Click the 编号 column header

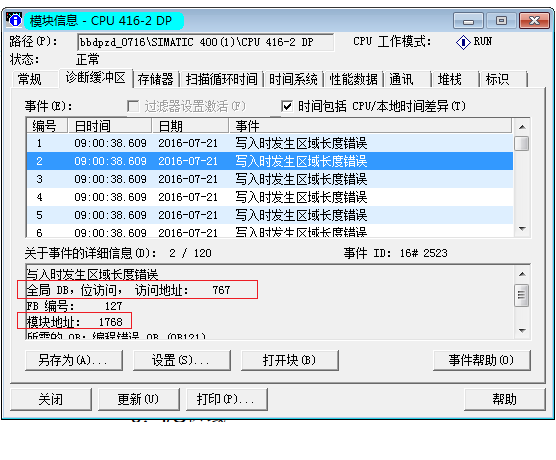point(47,126)
